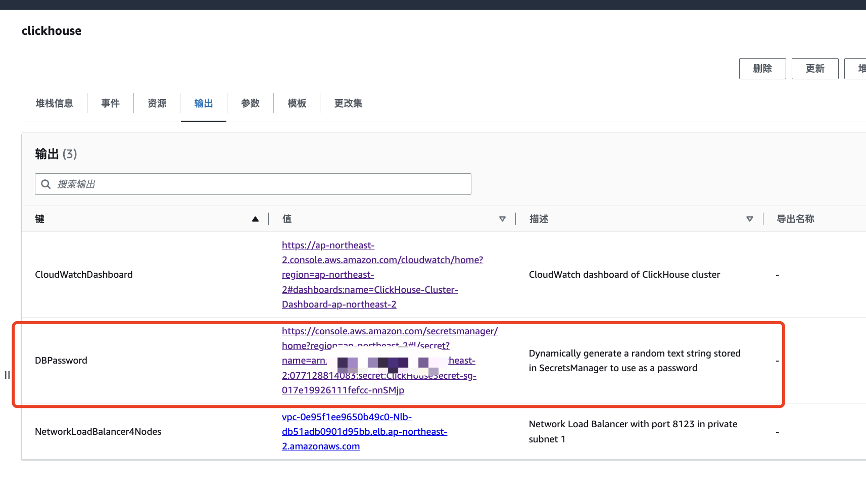The image size is (866, 504).
Task: Open the 资源 tab
Action: pos(157,104)
